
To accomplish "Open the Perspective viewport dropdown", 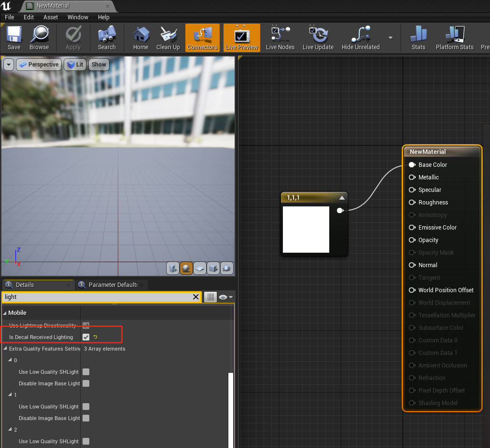I will pyautogui.click(x=39, y=64).
